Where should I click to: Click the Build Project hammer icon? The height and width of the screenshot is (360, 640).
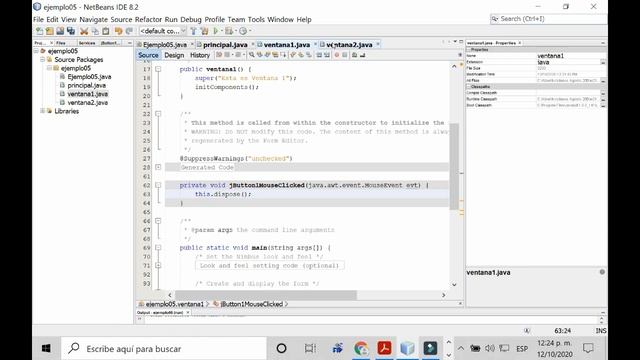pyautogui.click(x=193, y=31)
